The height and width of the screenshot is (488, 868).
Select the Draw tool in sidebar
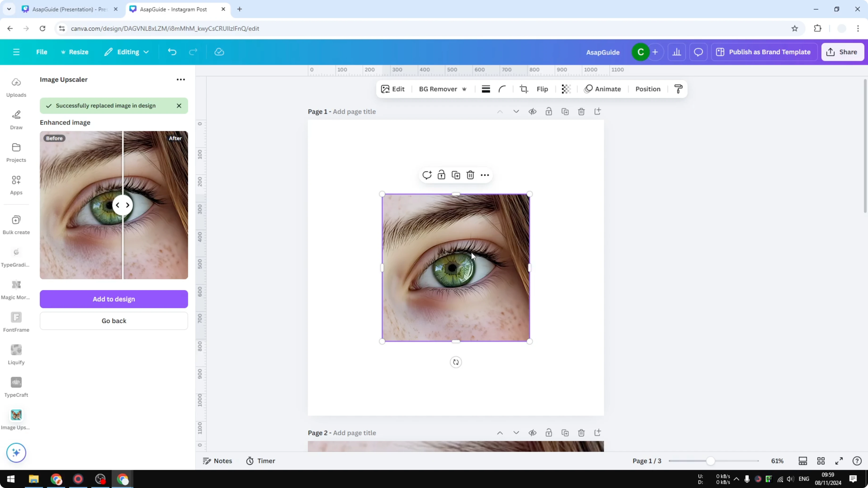click(16, 120)
